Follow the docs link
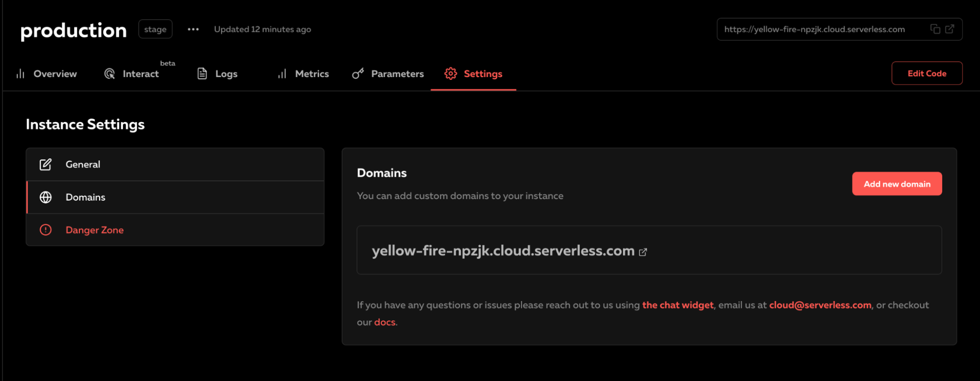Image resolution: width=980 pixels, height=381 pixels. tap(384, 322)
